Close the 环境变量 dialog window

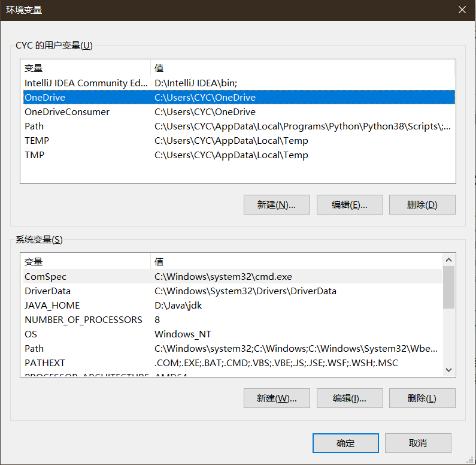[462, 10]
